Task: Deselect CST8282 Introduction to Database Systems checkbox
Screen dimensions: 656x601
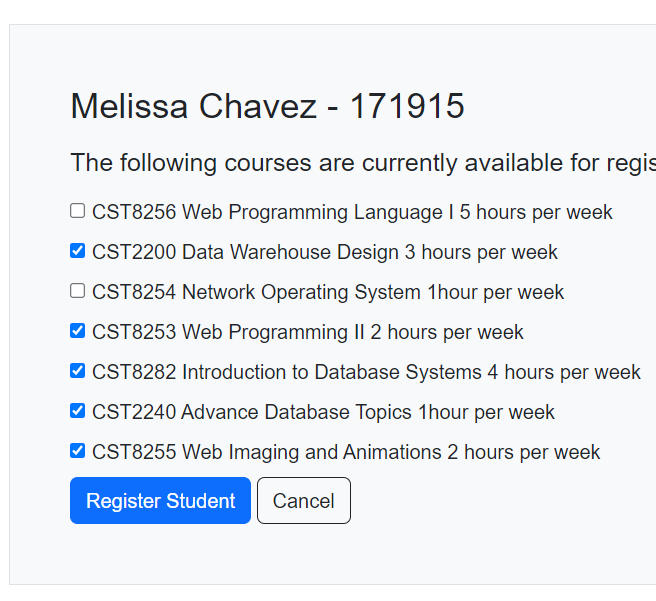Action: (x=78, y=371)
